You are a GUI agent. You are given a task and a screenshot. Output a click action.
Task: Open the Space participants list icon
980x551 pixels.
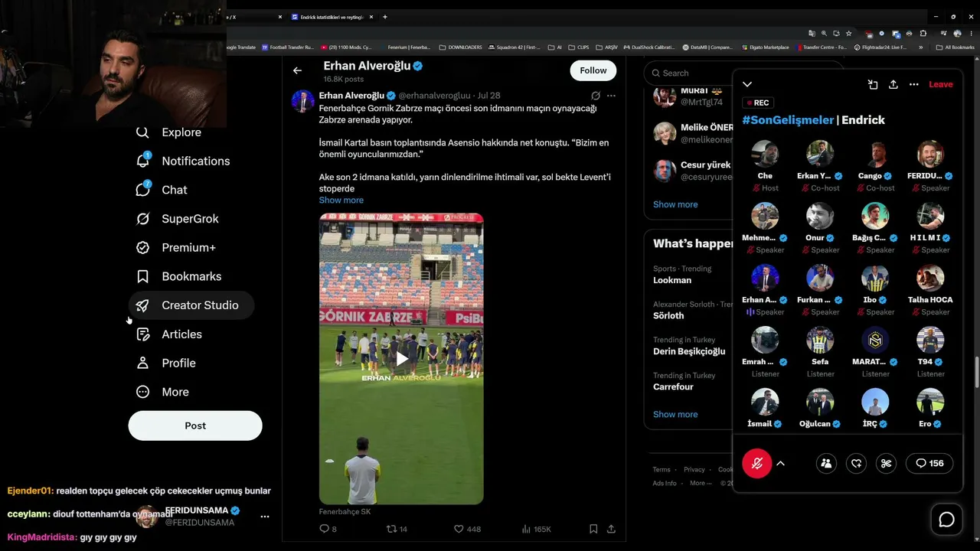pyautogui.click(x=826, y=463)
